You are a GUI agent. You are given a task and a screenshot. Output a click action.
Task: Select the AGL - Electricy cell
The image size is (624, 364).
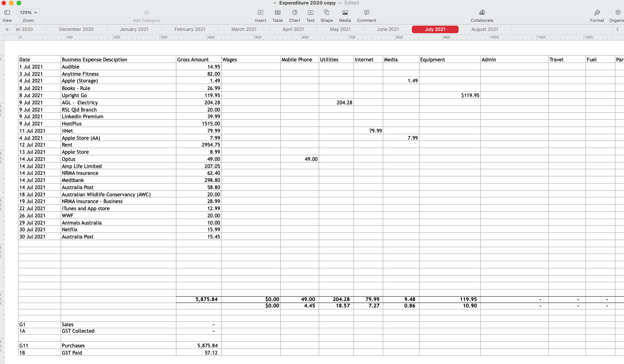click(x=118, y=102)
